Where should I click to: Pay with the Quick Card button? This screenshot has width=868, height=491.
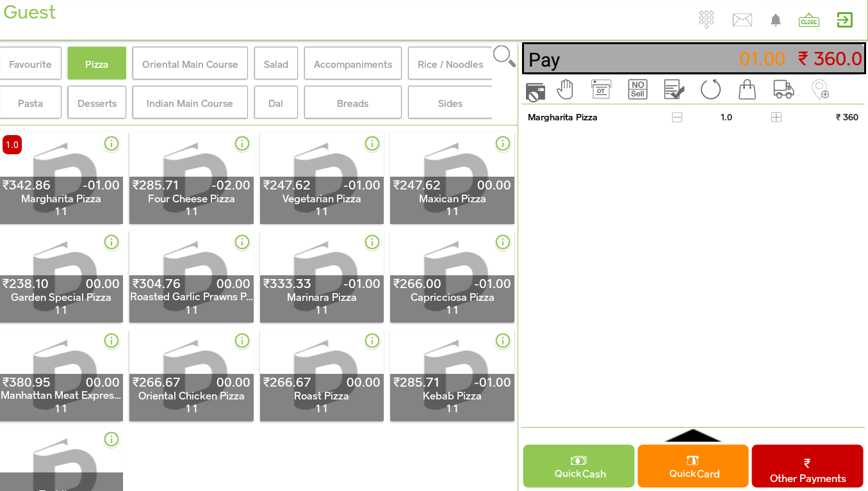[693, 466]
